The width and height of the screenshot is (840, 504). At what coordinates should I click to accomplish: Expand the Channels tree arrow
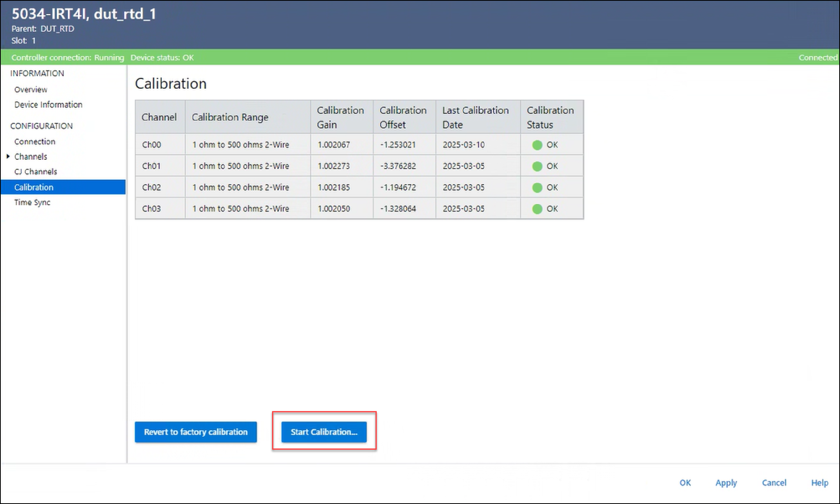point(8,156)
